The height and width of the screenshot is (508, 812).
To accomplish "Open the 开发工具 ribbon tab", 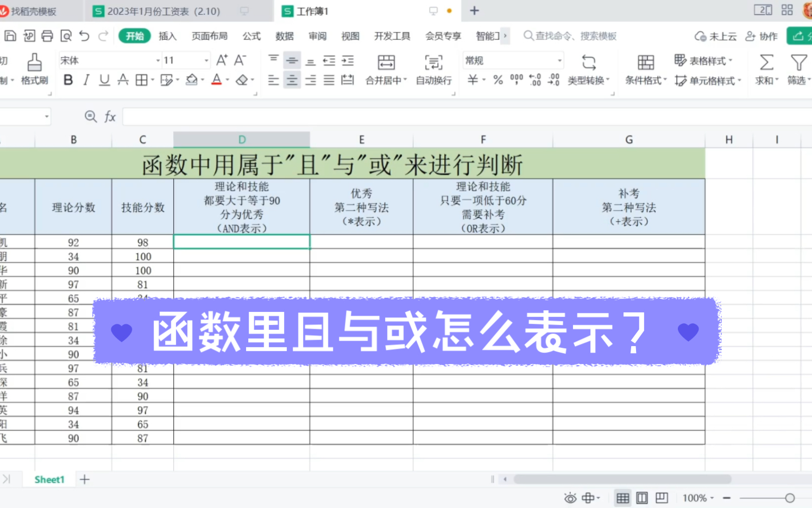I will point(392,36).
